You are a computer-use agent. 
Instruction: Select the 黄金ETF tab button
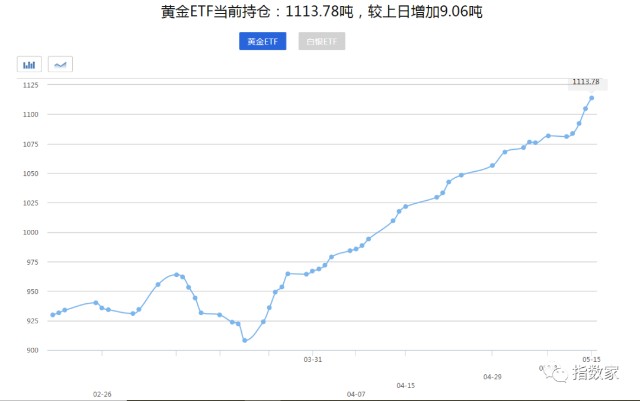pyautogui.click(x=262, y=41)
